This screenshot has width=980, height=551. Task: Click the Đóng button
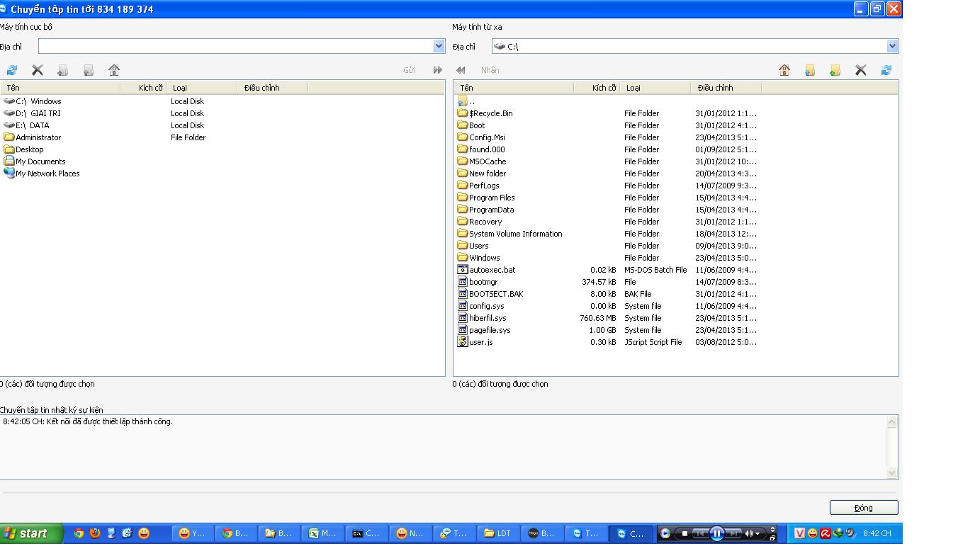coord(863,508)
